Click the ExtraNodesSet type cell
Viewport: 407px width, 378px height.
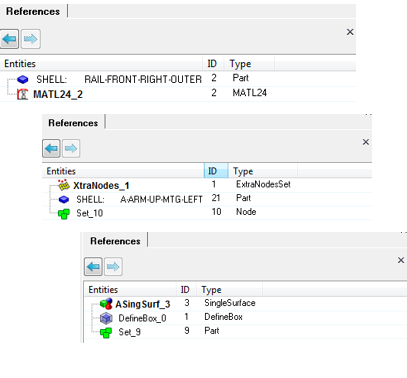[263, 184]
